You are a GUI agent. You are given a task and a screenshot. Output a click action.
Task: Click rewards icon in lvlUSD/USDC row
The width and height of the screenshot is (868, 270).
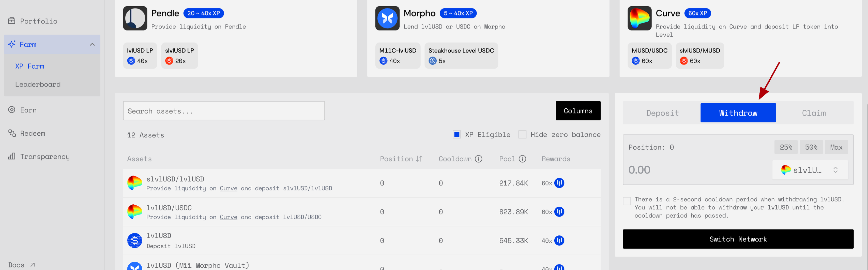pyautogui.click(x=559, y=212)
